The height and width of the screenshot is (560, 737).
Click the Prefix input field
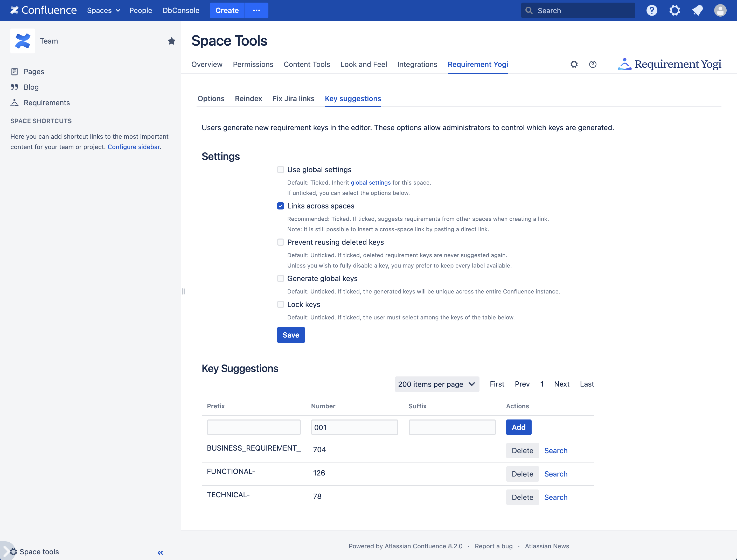tap(254, 427)
